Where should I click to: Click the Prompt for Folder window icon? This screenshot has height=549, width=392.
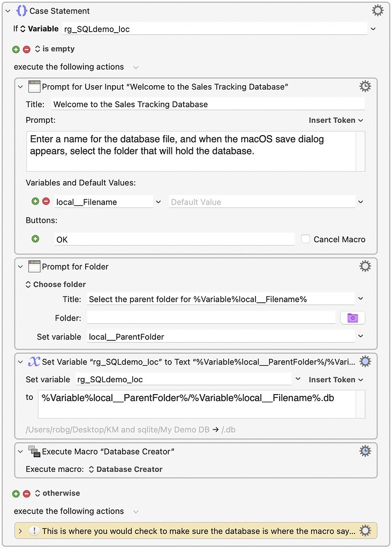tap(34, 266)
